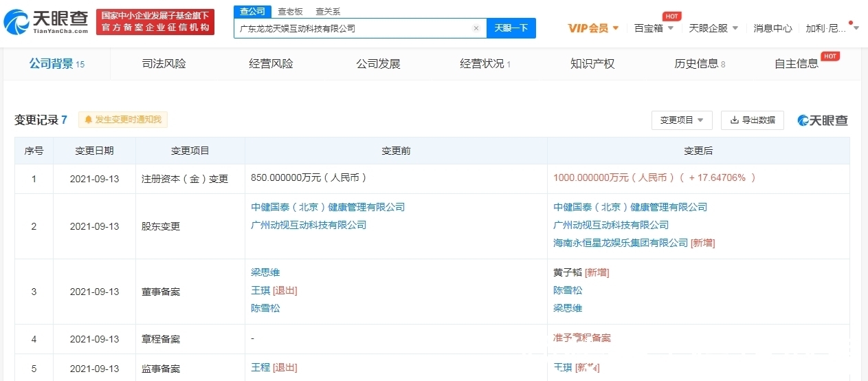
Task: Switch to the 经营风险 tab
Action: (271, 64)
